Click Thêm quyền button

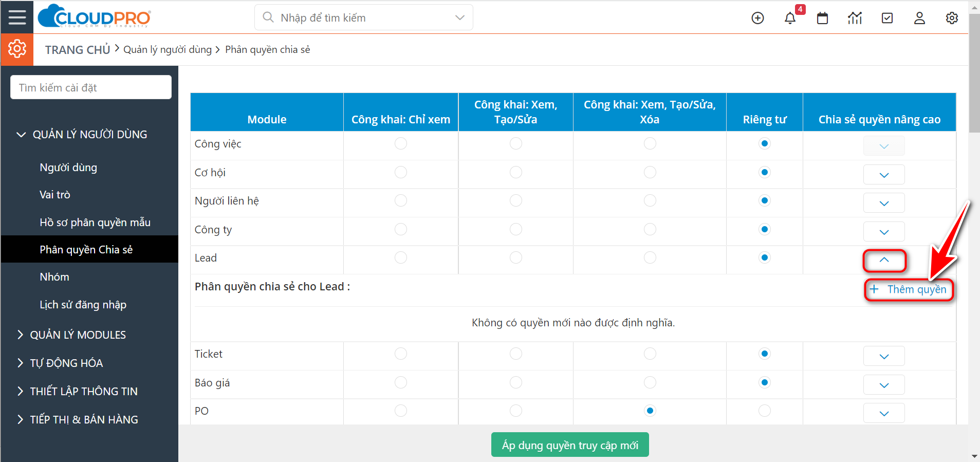(909, 289)
